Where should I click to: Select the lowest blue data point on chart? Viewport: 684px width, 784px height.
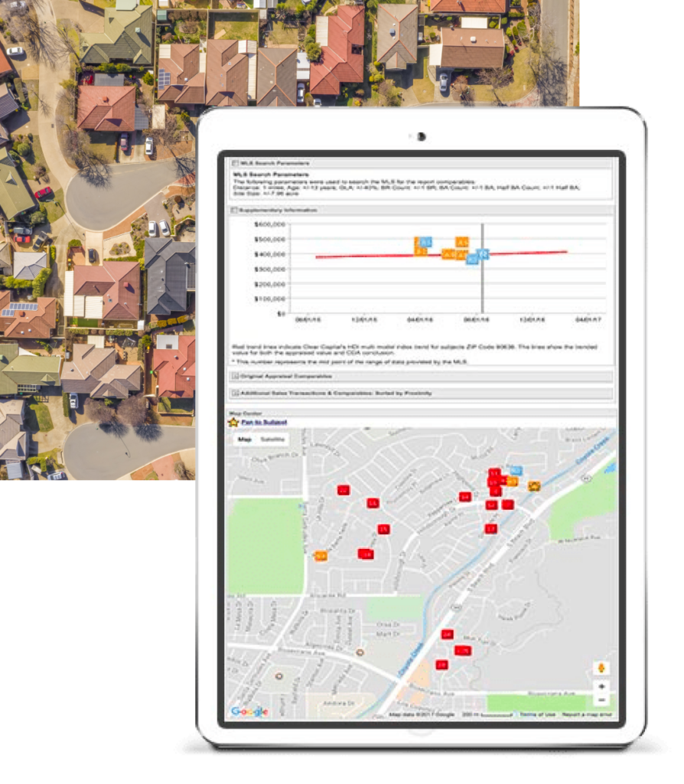pos(472,260)
